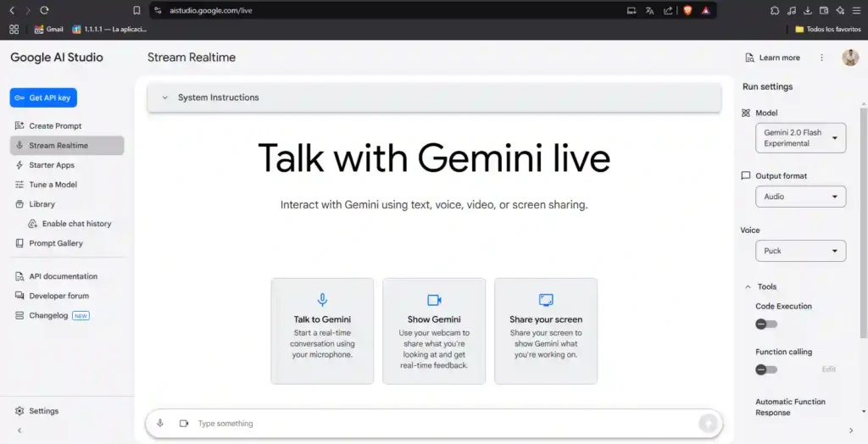The height and width of the screenshot is (444, 868).
Task: Click Edit next to Function calling
Action: pyautogui.click(x=829, y=369)
